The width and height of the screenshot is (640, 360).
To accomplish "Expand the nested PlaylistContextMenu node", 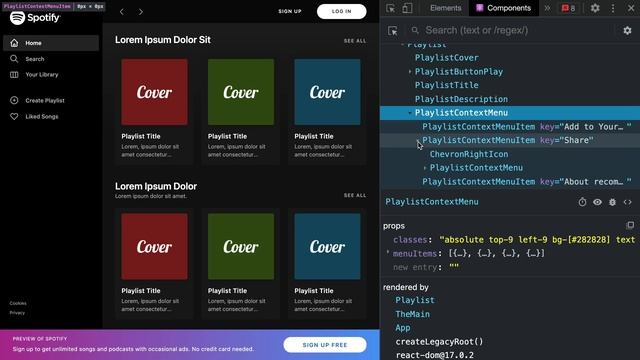I will click(x=425, y=168).
